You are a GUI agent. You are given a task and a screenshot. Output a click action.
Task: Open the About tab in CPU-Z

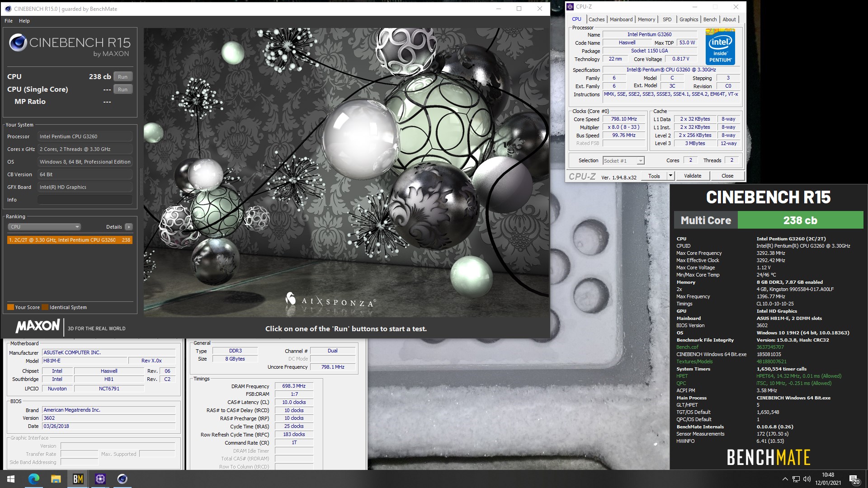pos(729,19)
